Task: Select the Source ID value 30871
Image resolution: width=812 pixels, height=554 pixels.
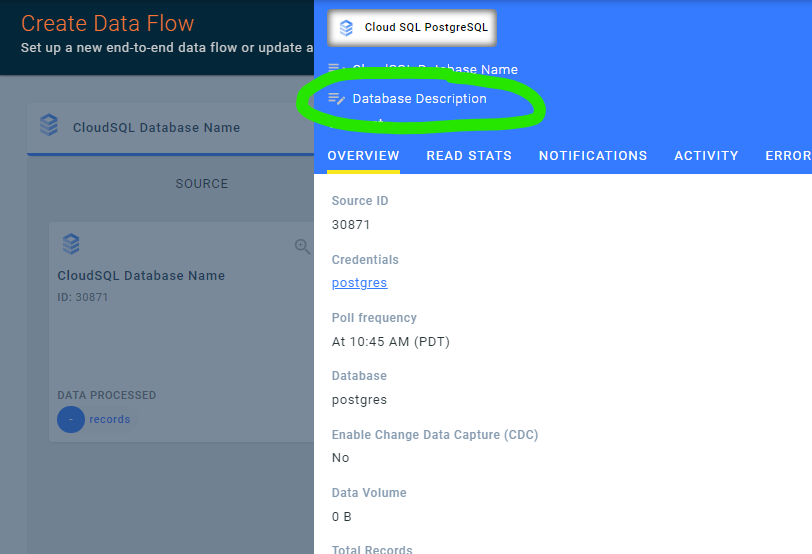Action: [x=351, y=225]
